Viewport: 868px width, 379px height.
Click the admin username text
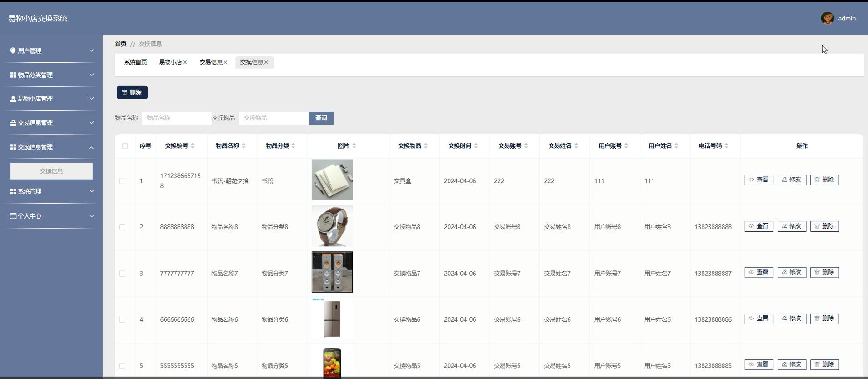847,19
